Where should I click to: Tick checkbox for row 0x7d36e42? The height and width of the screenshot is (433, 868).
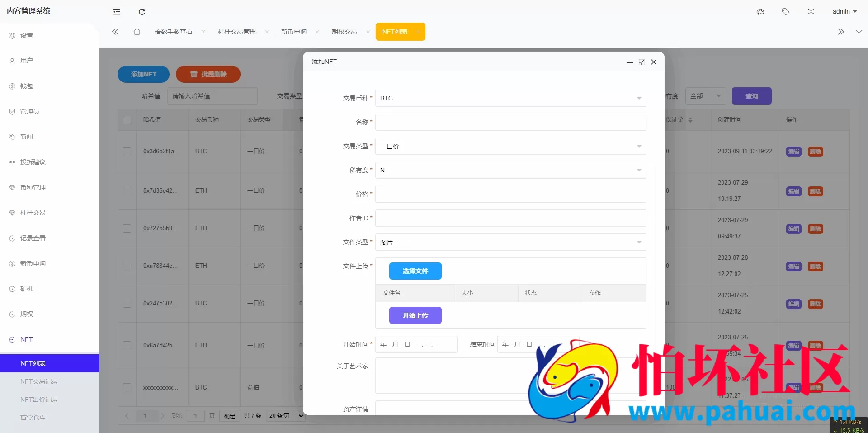pos(127,191)
